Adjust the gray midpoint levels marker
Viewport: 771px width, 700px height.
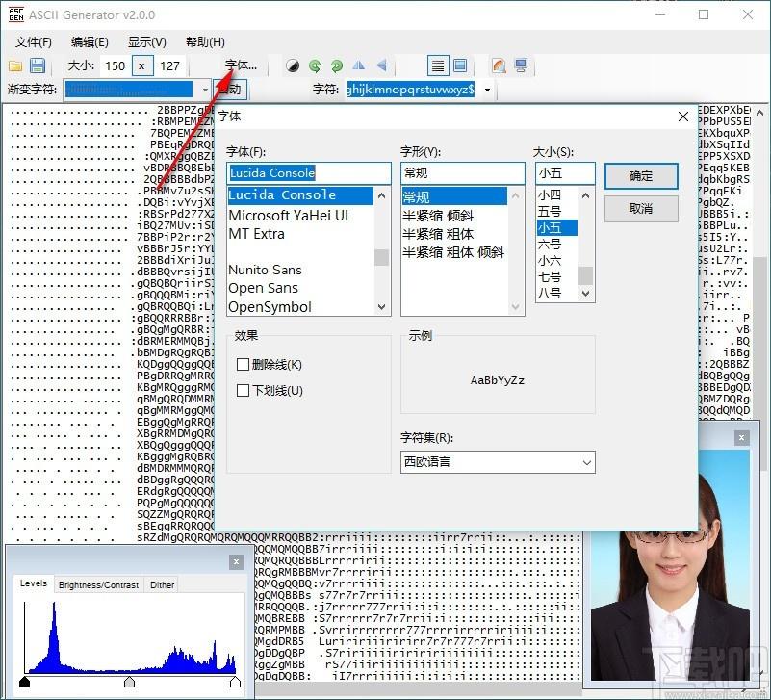[129, 682]
